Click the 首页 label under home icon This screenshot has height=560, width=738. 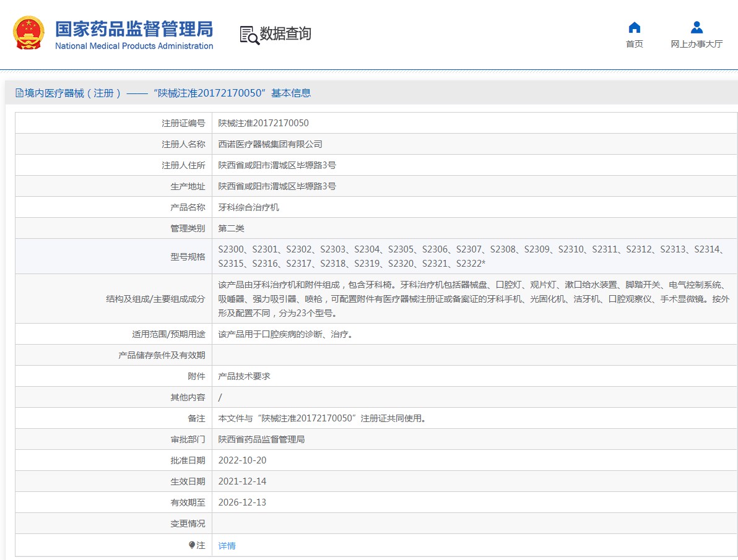point(635,44)
